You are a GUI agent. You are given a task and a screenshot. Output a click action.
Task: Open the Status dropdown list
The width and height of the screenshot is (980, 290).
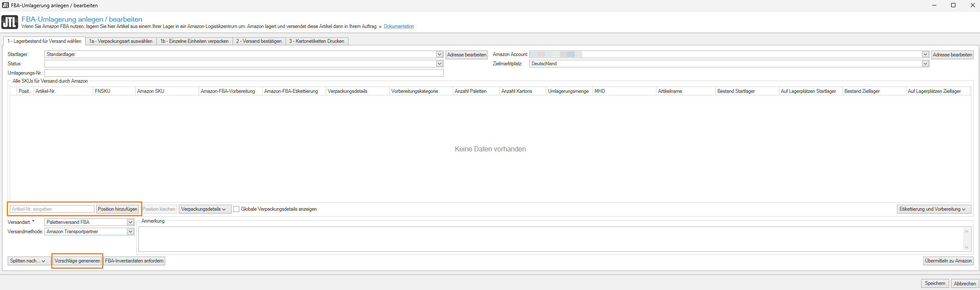[x=439, y=64]
